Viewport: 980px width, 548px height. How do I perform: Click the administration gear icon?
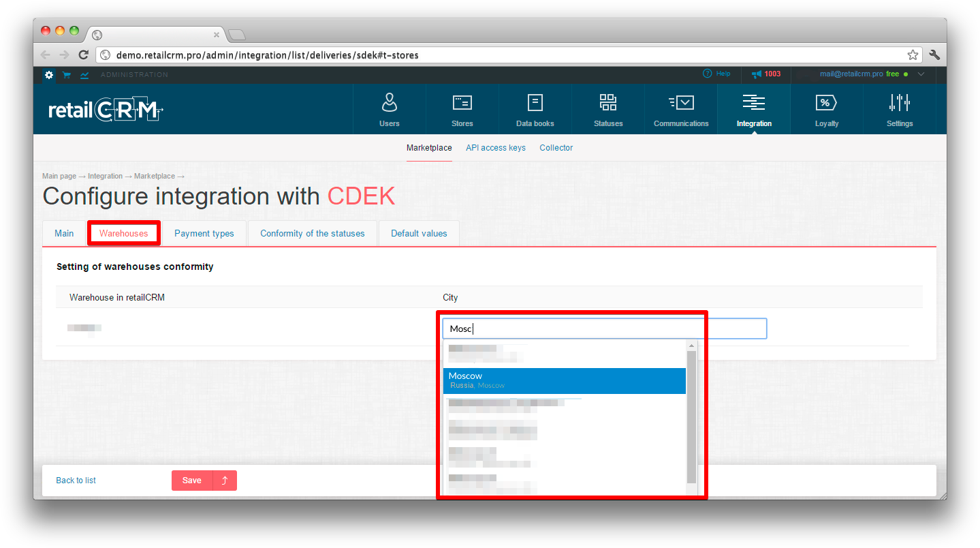tap(49, 75)
